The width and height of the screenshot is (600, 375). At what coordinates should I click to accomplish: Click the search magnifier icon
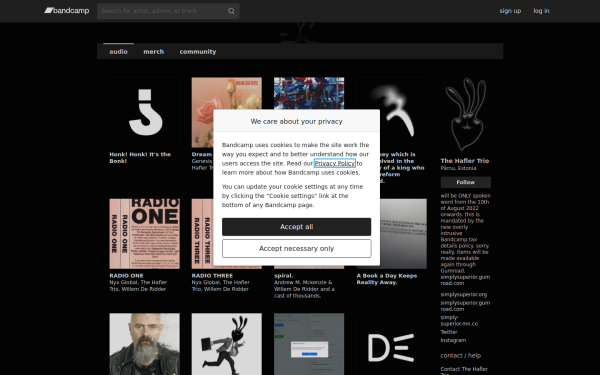click(x=231, y=11)
